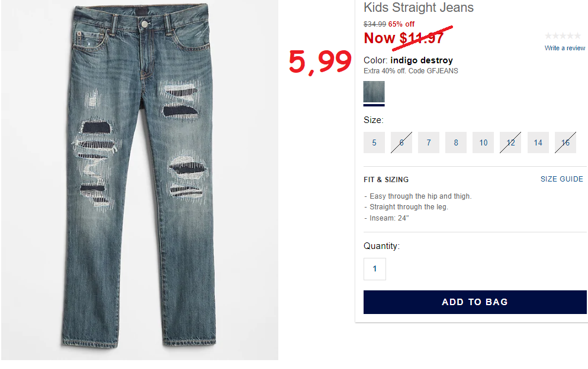
Task: Click the star rating icons
Action: (x=563, y=36)
